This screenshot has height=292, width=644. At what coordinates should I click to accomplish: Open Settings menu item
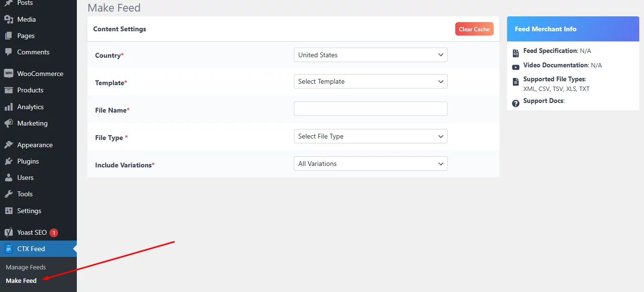(x=38, y=211)
